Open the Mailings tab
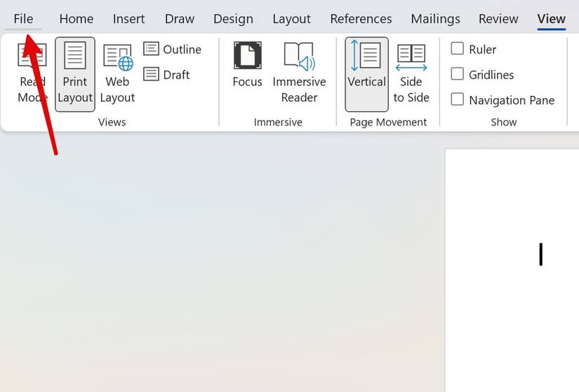 click(435, 19)
